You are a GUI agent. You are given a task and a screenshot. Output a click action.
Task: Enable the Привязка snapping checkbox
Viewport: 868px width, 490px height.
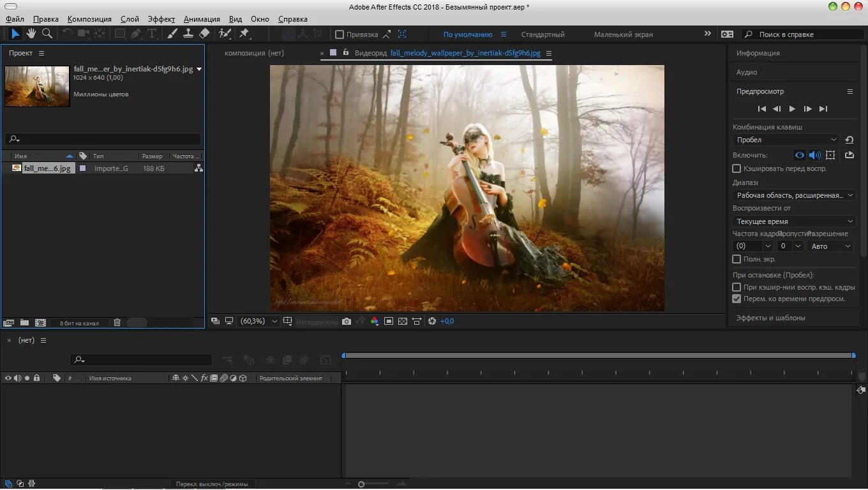pyautogui.click(x=340, y=34)
